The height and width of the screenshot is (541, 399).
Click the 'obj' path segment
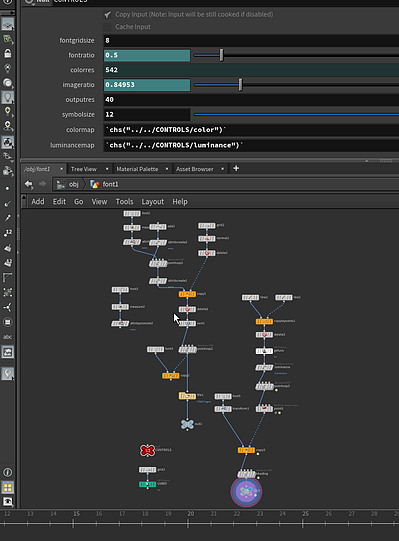pyautogui.click(x=68, y=184)
